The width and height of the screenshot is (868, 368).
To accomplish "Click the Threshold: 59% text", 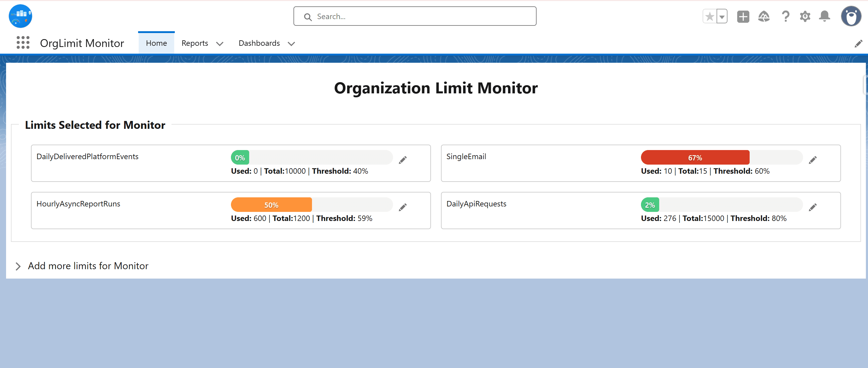I will (x=344, y=218).
